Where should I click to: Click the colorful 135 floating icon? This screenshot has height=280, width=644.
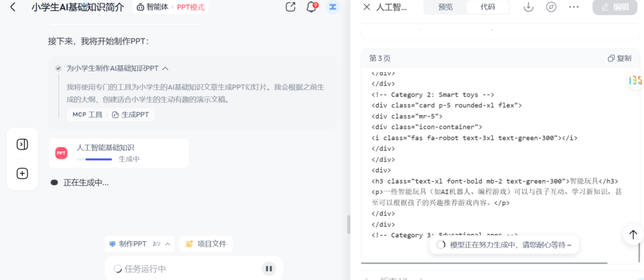[x=635, y=80]
